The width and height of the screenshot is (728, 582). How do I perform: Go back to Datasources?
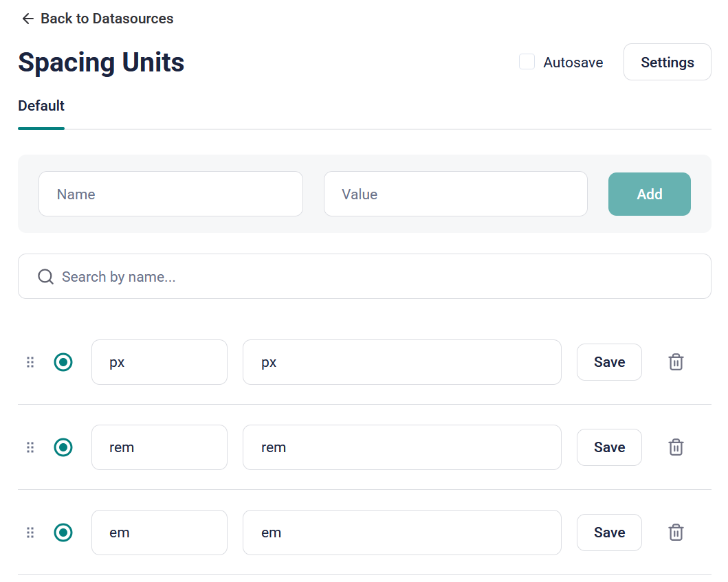click(x=107, y=19)
